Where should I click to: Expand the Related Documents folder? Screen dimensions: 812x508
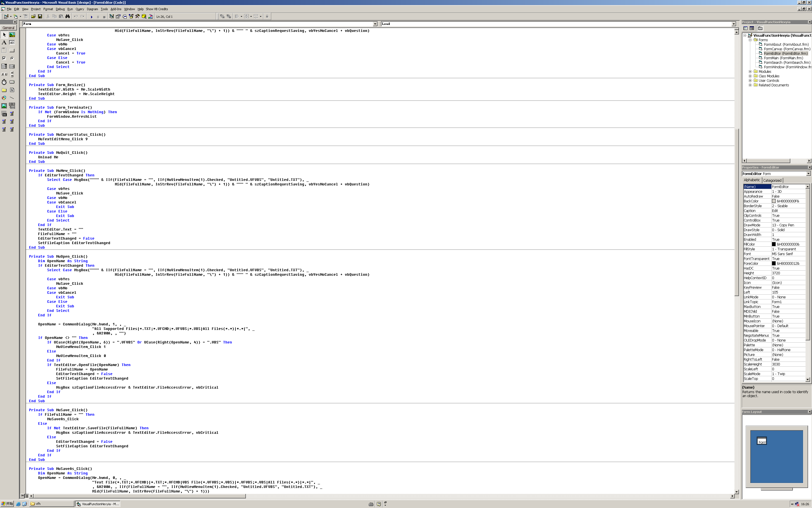[750, 85]
